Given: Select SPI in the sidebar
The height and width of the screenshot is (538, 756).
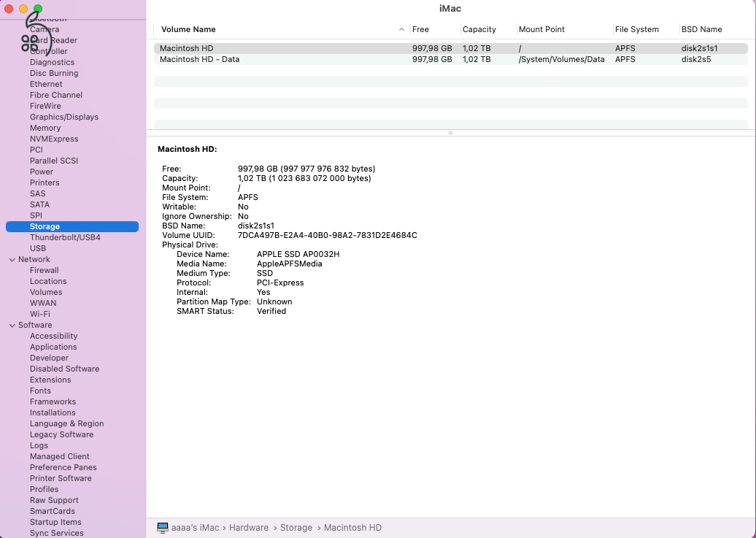Looking at the screenshot, I should click(x=36, y=215).
